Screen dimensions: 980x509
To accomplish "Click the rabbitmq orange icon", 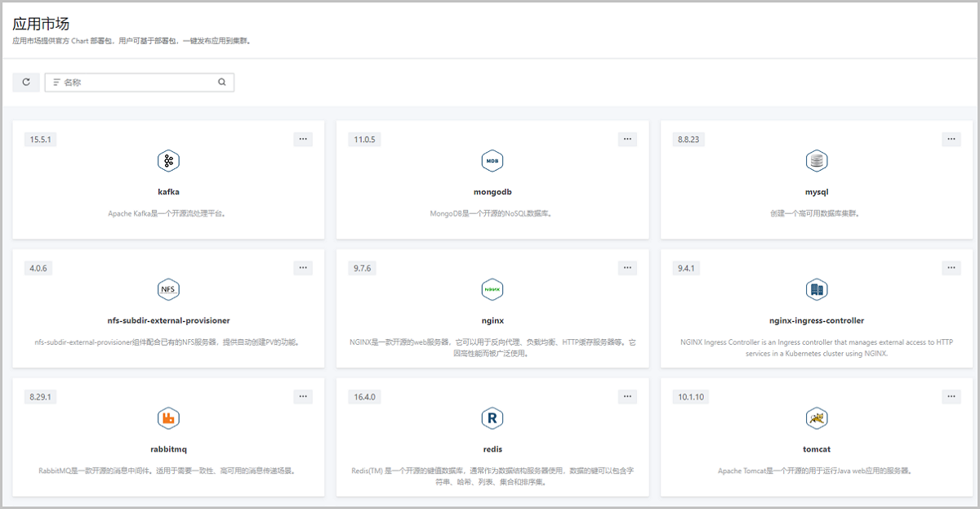I will [x=168, y=418].
